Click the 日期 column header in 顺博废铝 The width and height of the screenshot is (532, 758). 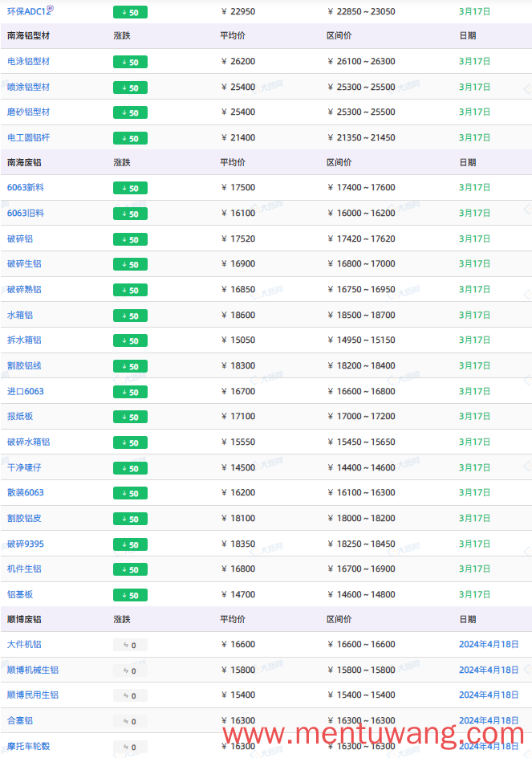pos(468,620)
